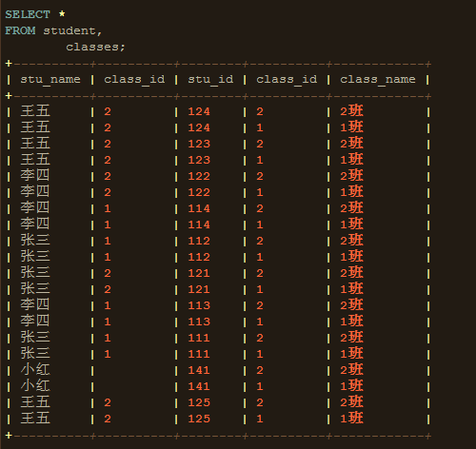
Task: Click stu_id 112 in the 2班 row
Action: click(x=199, y=241)
